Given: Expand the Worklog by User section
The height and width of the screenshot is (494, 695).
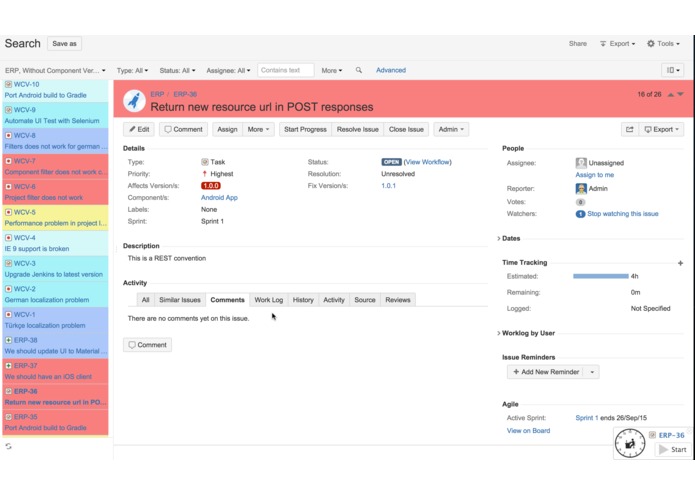Looking at the screenshot, I should point(526,333).
